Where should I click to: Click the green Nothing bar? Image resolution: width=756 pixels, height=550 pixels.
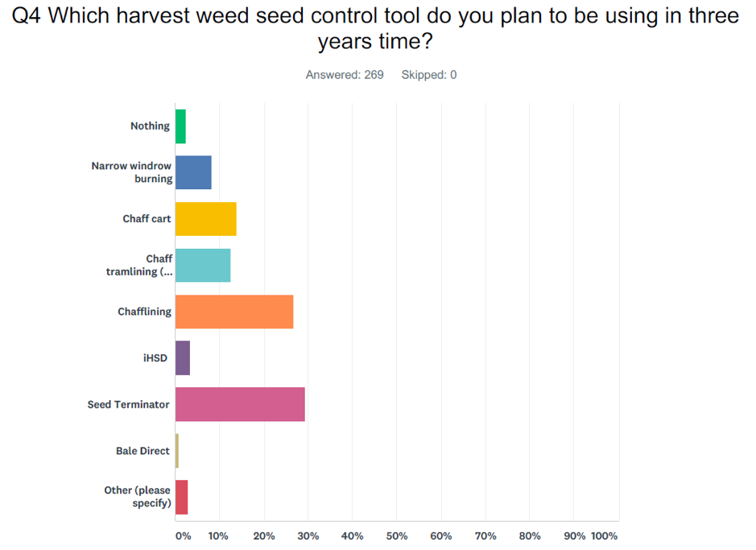[x=180, y=126]
